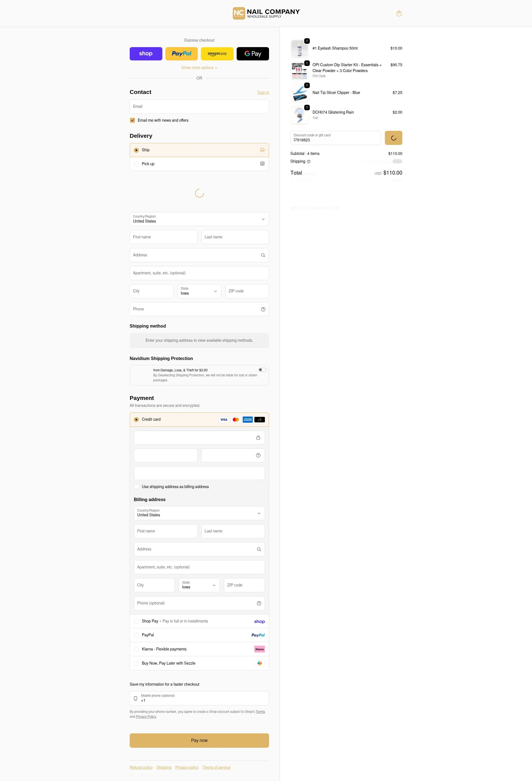Click the help icon in the security code field

[258, 455]
